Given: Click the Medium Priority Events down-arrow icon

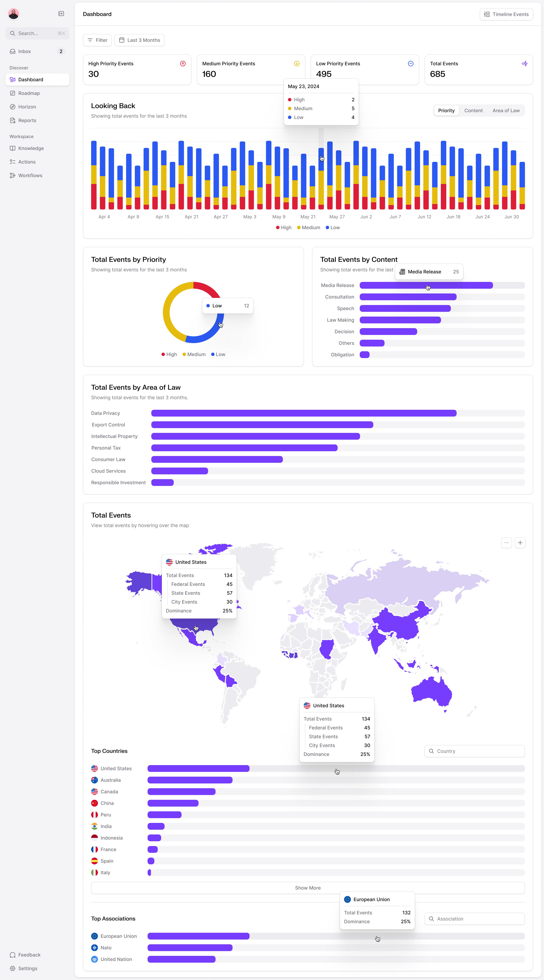Looking at the screenshot, I should (x=297, y=64).
